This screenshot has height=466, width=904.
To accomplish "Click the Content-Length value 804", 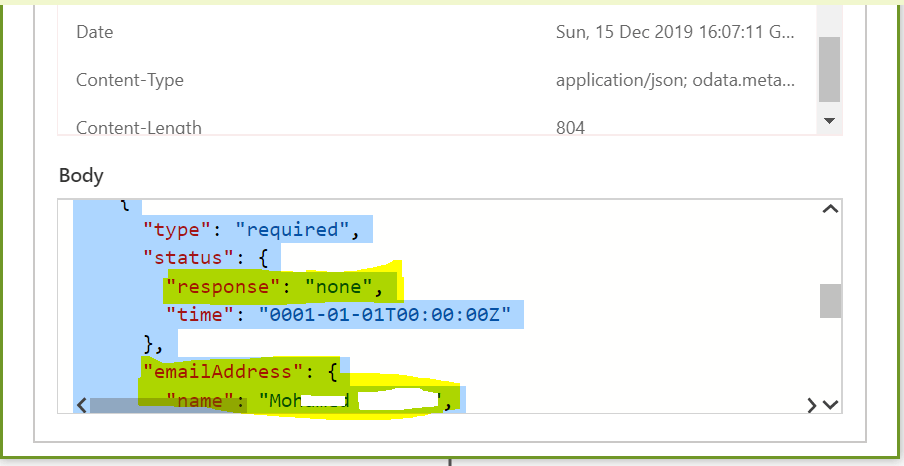I will [x=570, y=127].
